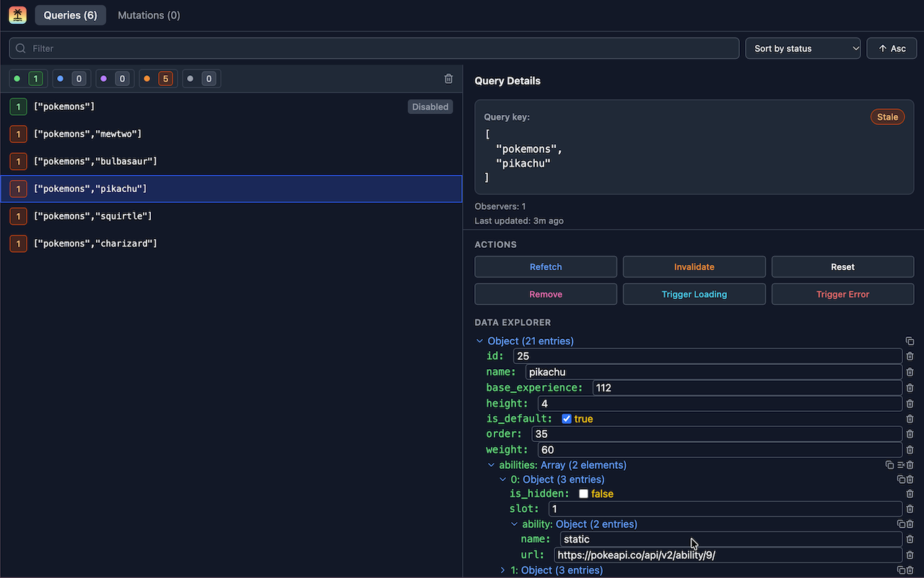Click the TanStack Query palm tree logo
924x578 pixels.
pos(17,15)
